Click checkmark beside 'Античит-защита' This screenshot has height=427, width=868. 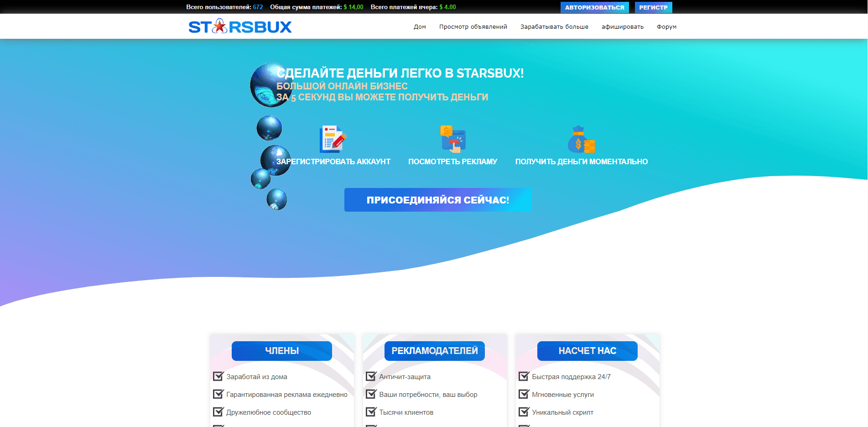coord(371,376)
